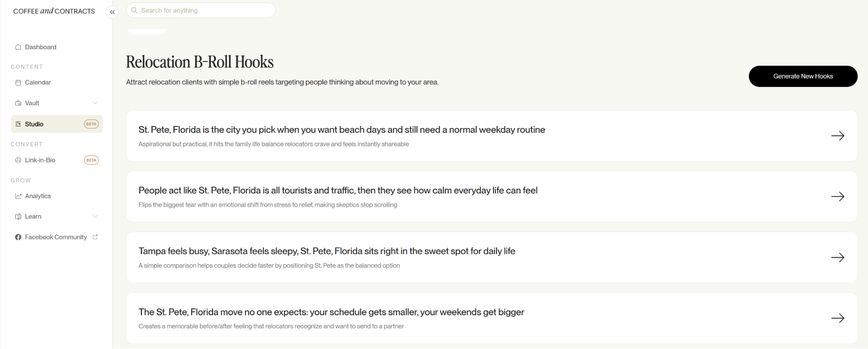Click the Generate New Hooks button
Image resolution: width=868 pixels, height=349 pixels.
click(803, 76)
